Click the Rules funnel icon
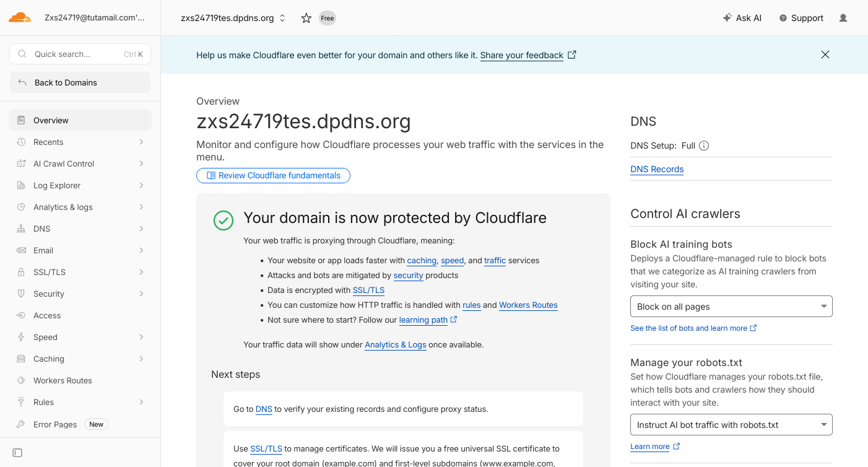The width and height of the screenshot is (868, 467). [x=21, y=402]
